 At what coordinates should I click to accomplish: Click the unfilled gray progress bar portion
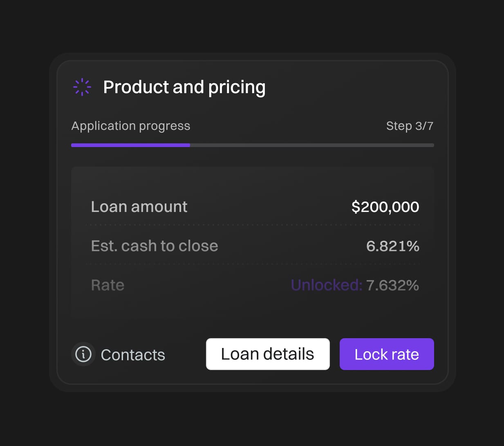tap(312, 145)
